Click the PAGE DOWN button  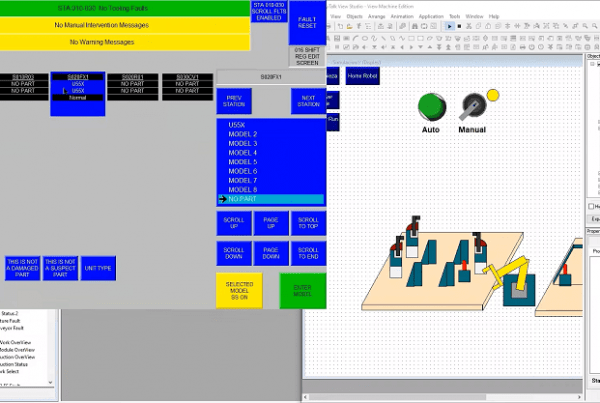(x=271, y=253)
